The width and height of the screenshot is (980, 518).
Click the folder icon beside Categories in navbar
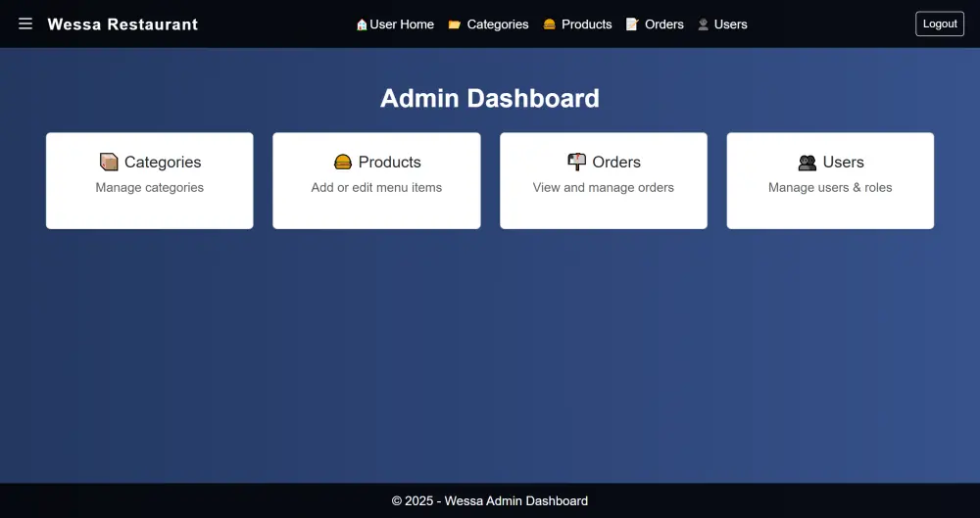[x=455, y=24]
